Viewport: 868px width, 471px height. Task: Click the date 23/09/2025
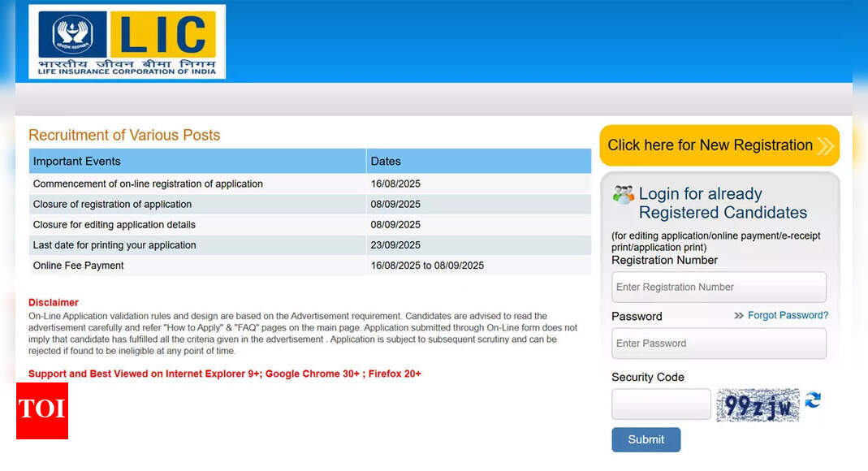(395, 245)
